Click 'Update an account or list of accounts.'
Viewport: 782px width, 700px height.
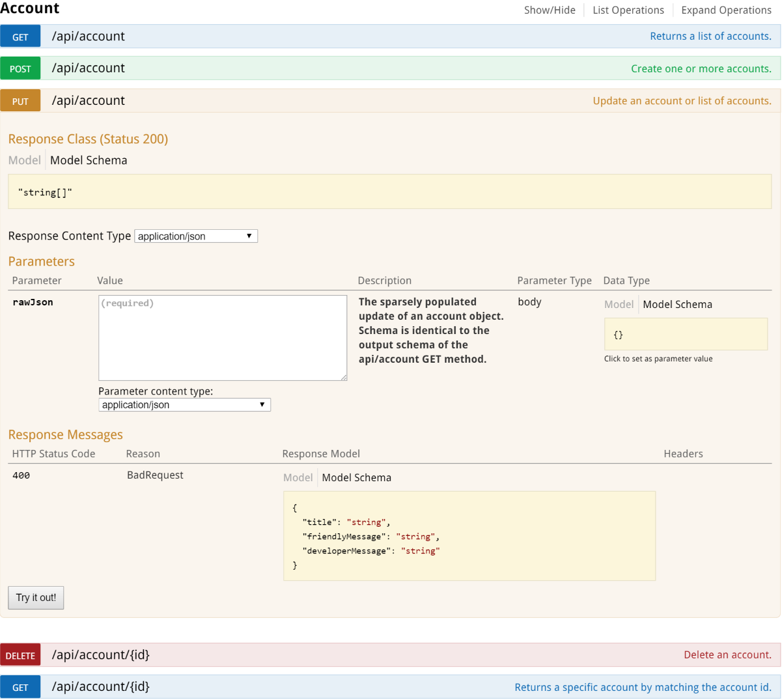coord(682,100)
